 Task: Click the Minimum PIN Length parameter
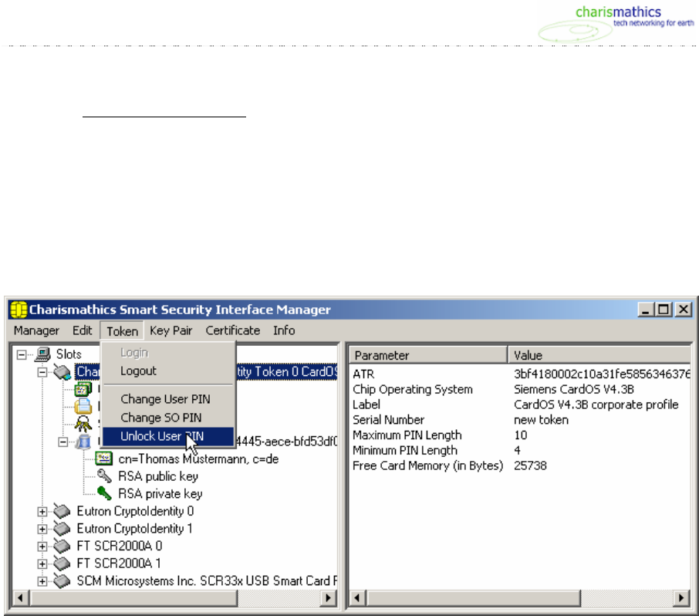[405, 450]
